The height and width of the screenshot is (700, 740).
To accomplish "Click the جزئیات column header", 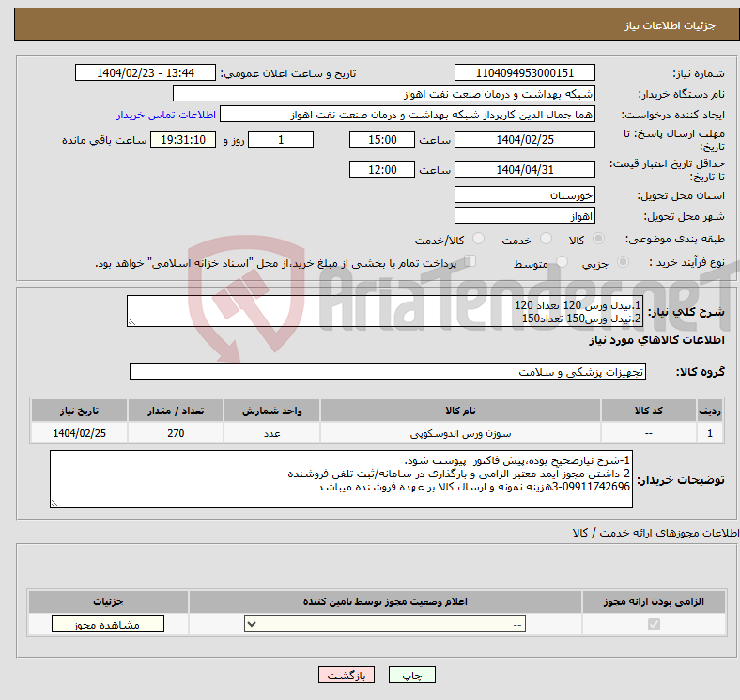I will point(108,601).
